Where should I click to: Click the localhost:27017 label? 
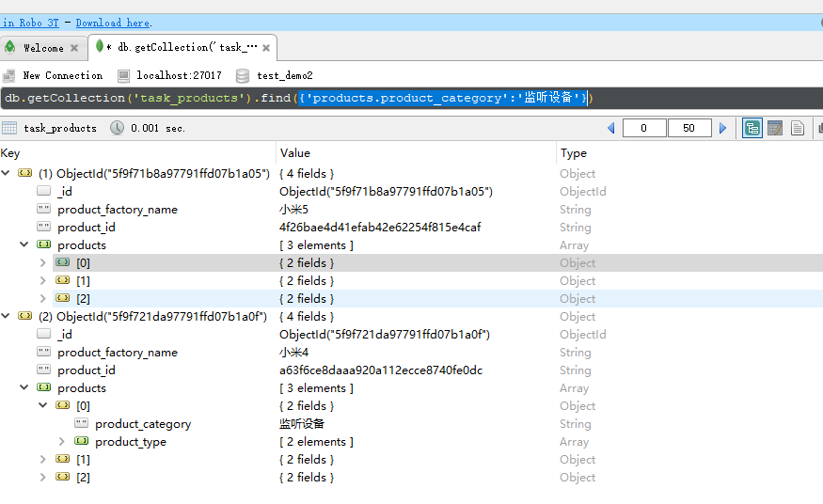(x=179, y=75)
